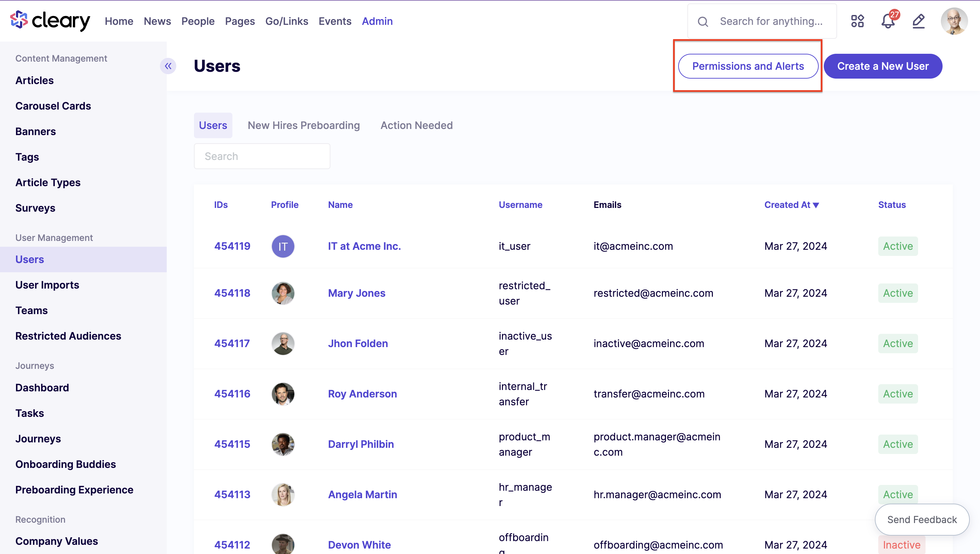The width and height of the screenshot is (980, 554).
Task: Open the user avatar menu
Action: [954, 21]
